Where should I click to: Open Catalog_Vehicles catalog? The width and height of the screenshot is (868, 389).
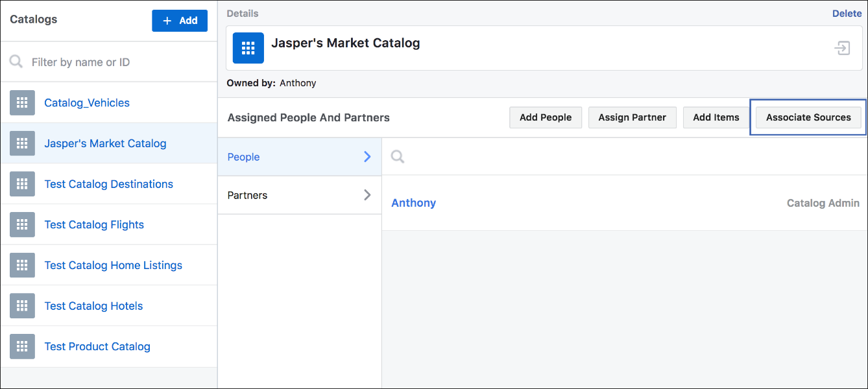87,102
